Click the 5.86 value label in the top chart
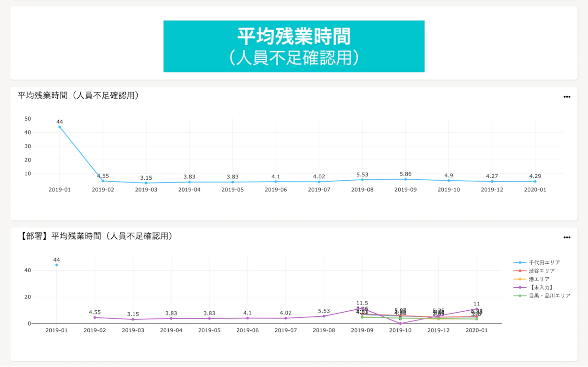This screenshot has width=588, height=367. [x=405, y=174]
